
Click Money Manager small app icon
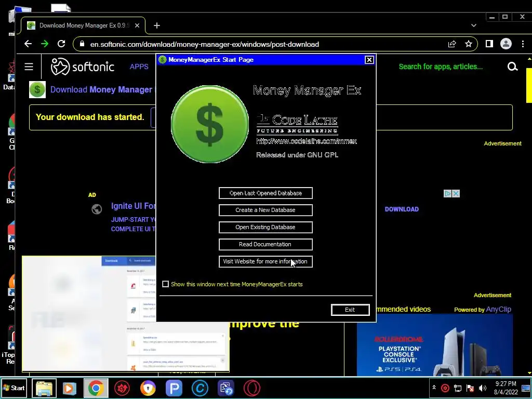(x=37, y=89)
